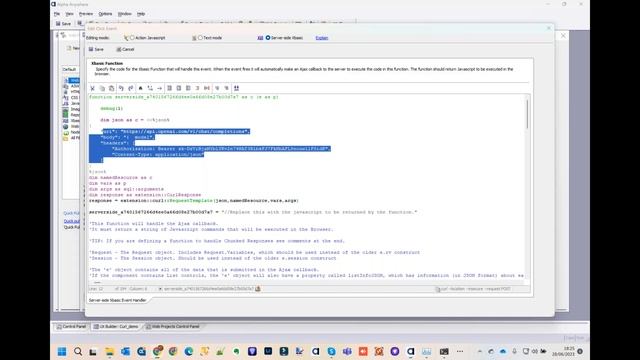640x360 pixels.
Task: Open Microsoft Teams from taskbar
Action: [x=347, y=351]
